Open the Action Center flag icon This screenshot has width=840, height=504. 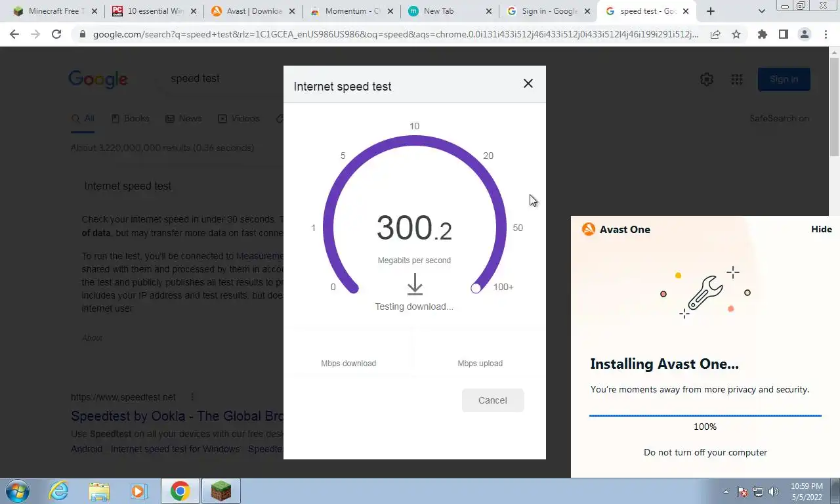pos(743,492)
